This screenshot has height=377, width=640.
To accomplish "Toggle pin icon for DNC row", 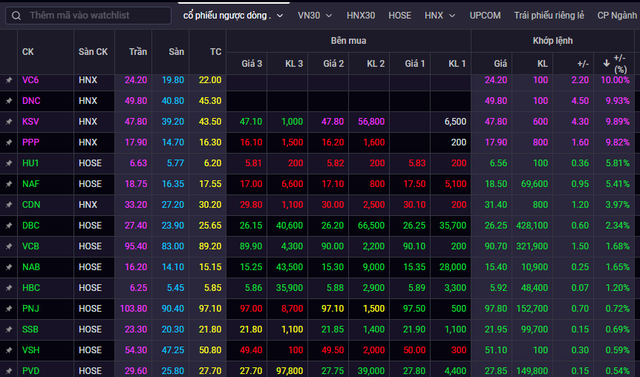I will tap(9, 101).
